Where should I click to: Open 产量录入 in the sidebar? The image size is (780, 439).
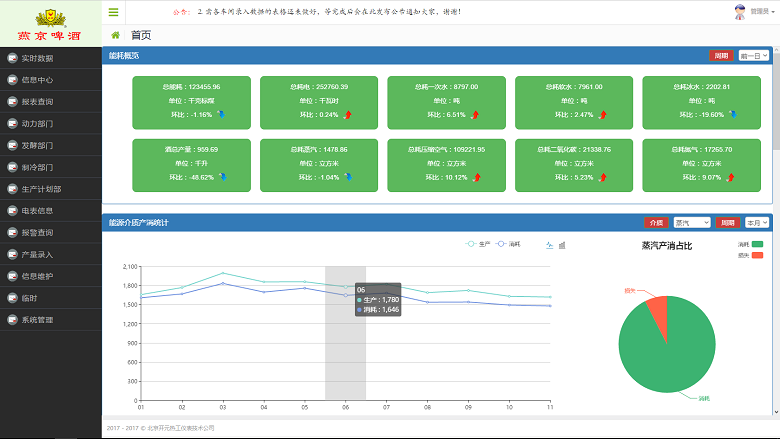tap(51, 254)
